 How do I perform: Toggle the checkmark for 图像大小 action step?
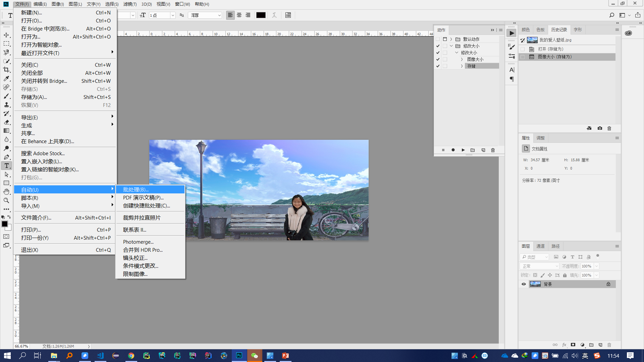click(438, 59)
